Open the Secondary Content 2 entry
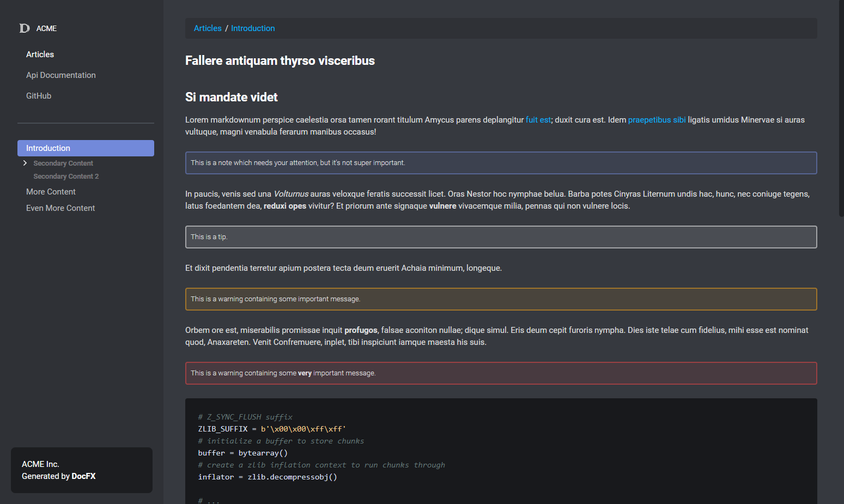The width and height of the screenshot is (844, 504). (x=66, y=177)
